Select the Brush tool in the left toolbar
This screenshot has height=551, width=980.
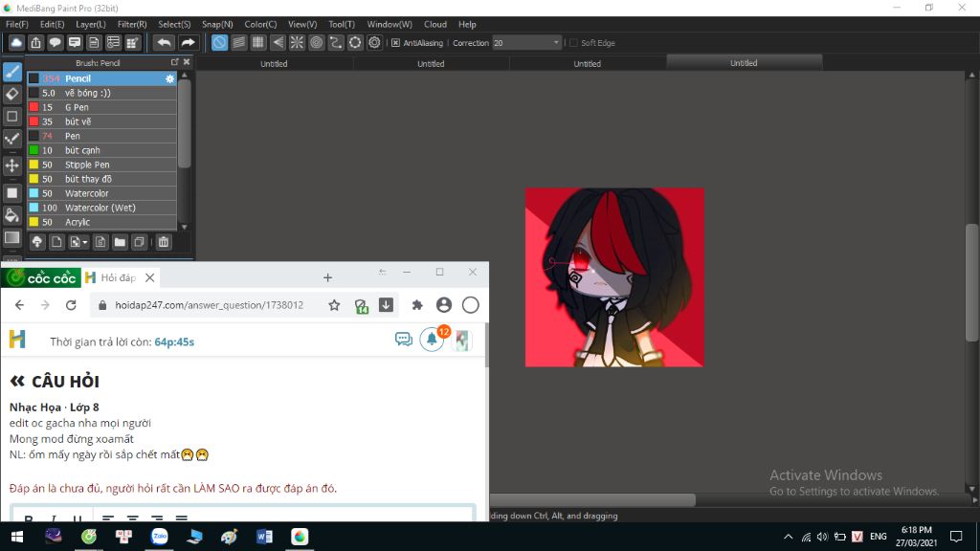click(11, 71)
